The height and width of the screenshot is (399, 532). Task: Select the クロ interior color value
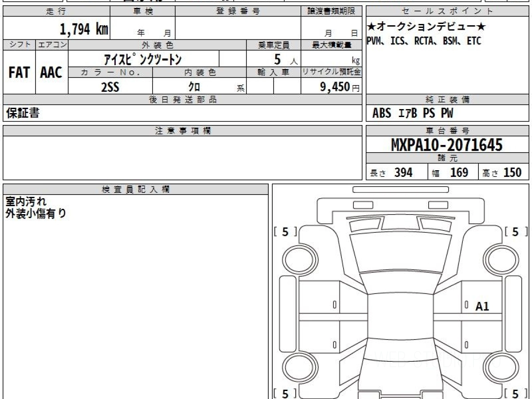pos(194,87)
